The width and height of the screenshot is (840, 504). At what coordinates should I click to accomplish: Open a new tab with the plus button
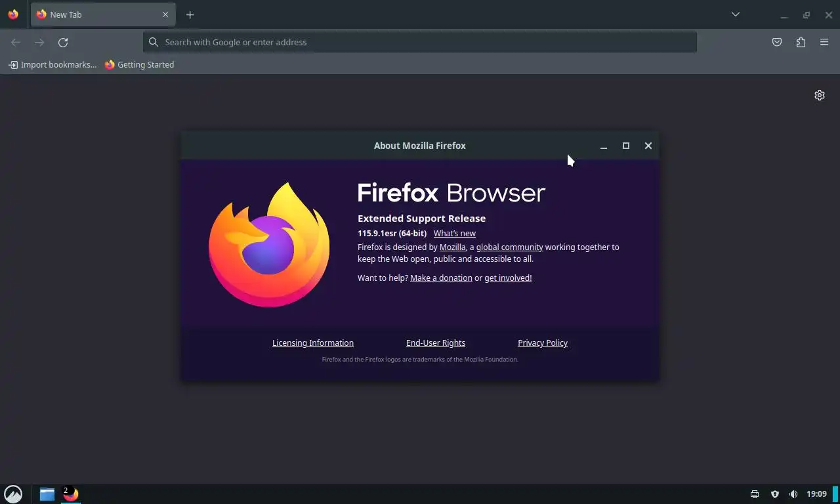(190, 14)
